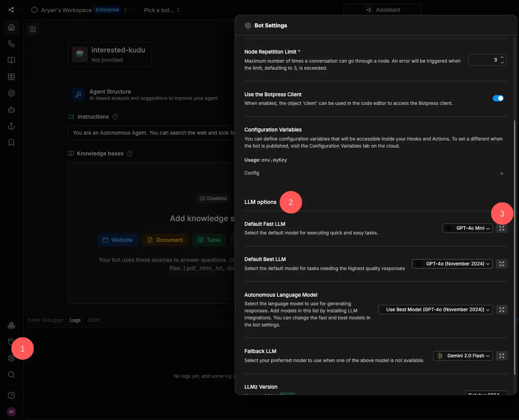Expand the Fallback LLM model options
This screenshot has height=420, width=519.
click(502, 356)
